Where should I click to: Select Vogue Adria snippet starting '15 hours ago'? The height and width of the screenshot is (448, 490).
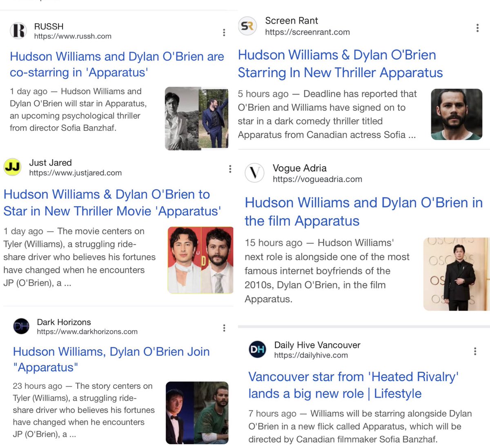(x=327, y=271)
